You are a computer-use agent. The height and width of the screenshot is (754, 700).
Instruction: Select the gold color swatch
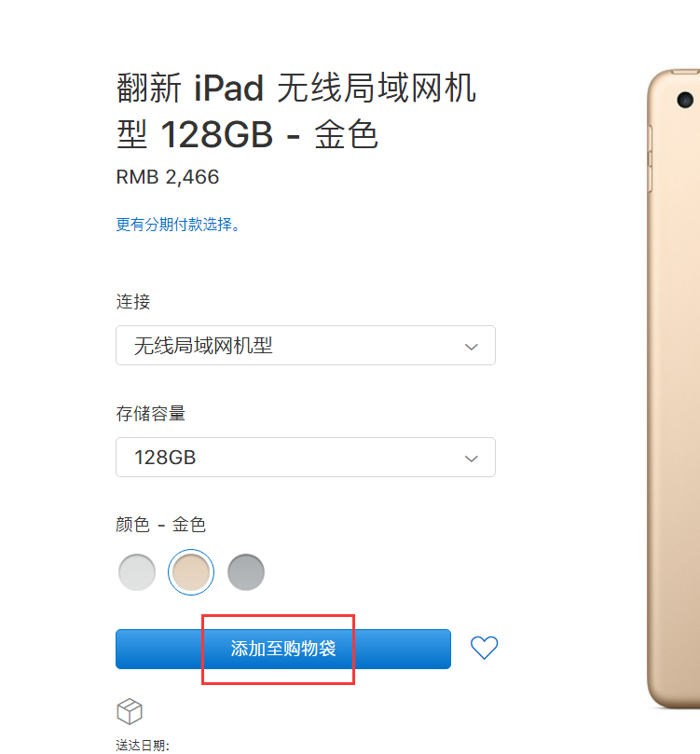(191, 572)
